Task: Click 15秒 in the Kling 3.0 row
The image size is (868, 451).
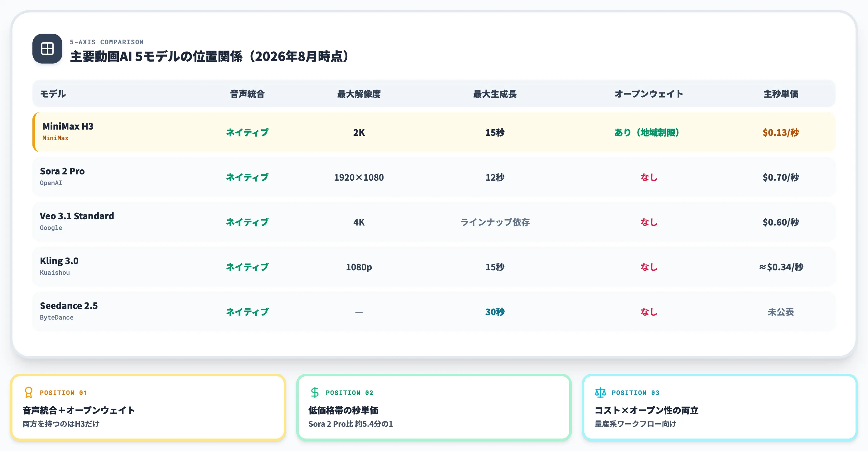Action: tap(495, 267)
